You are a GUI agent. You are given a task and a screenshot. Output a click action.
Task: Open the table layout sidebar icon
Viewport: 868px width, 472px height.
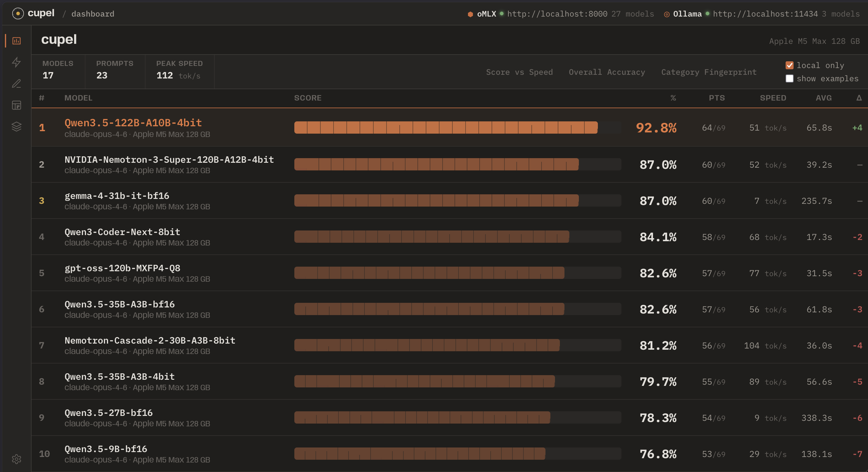17,105
